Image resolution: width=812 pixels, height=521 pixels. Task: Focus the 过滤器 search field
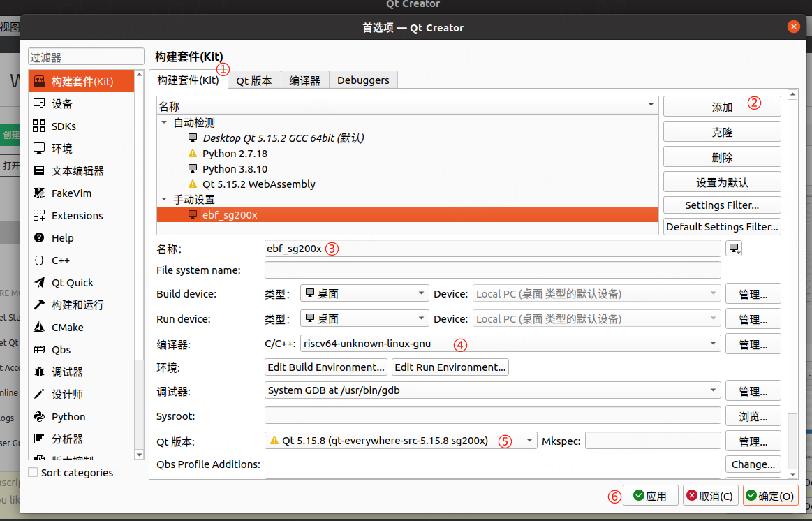coord(86,57)
